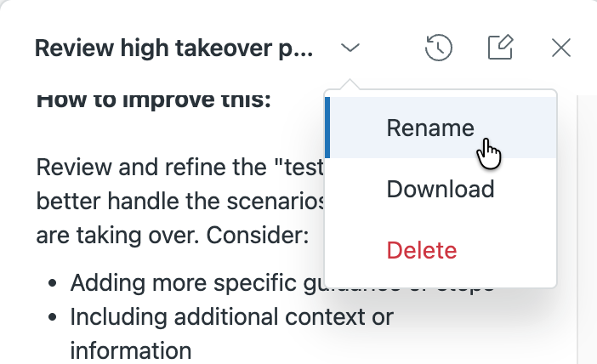Image resolution: width=597 pixels, height=364 pixels.
Task: Click the bullet dot before "Including additional"
Action: click(54, 317)
